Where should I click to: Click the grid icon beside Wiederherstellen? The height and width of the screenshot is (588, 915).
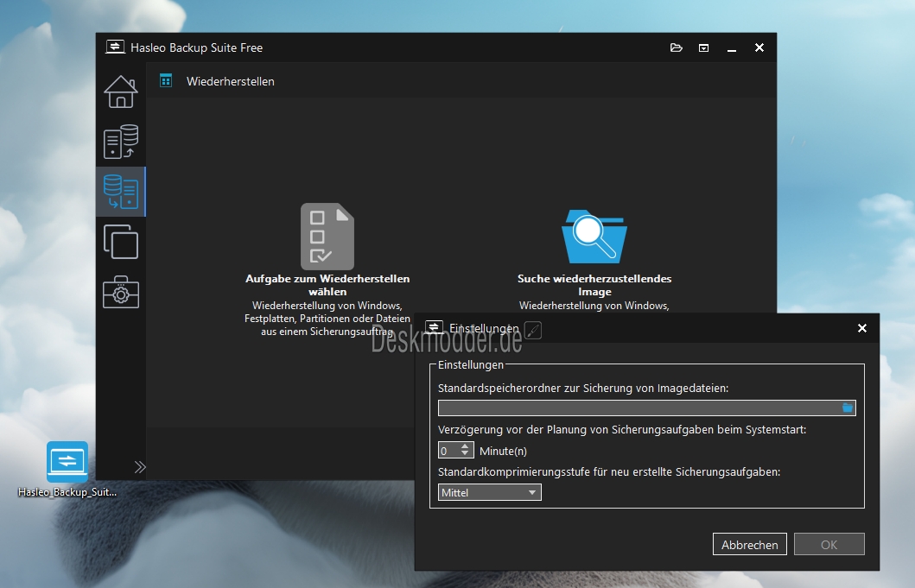click(166, 81)
